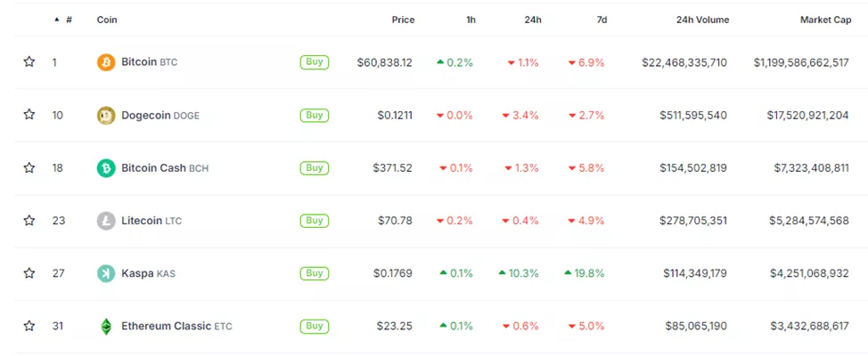Image resolution: width=868 pixels, height=356 pixels.
Task: Favorite Bitcoin with the star icon
Action: coord(29,62)
